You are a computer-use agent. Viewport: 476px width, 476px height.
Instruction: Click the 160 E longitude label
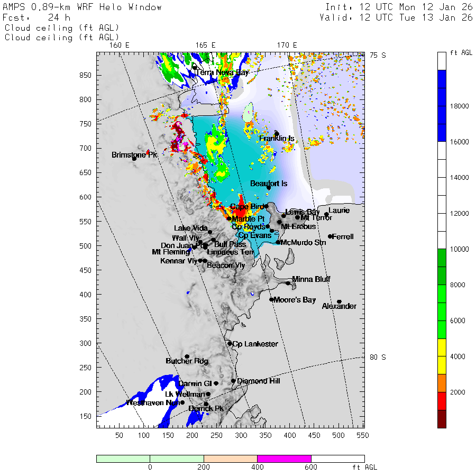coord(120,45)
